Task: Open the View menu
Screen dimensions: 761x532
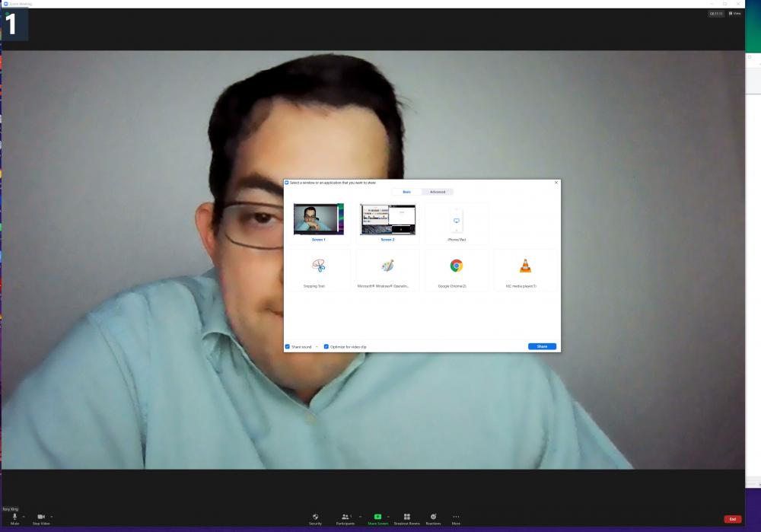Action: pos(733,13)
